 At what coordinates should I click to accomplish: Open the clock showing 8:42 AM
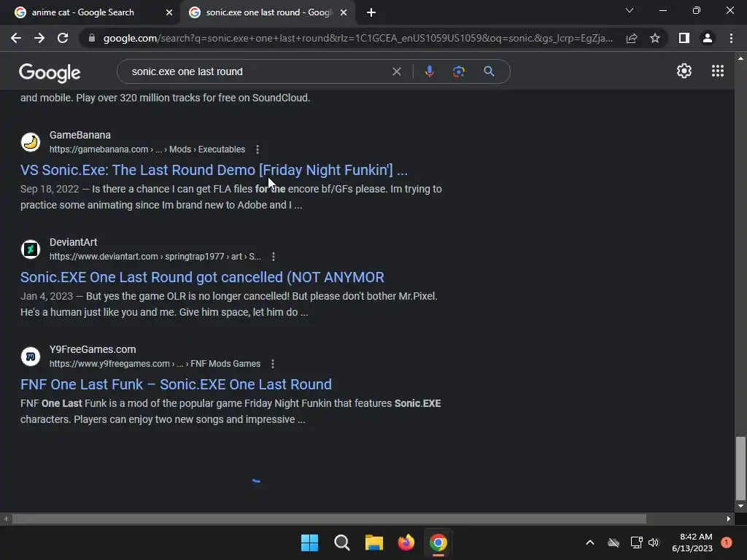pos(692,542)
